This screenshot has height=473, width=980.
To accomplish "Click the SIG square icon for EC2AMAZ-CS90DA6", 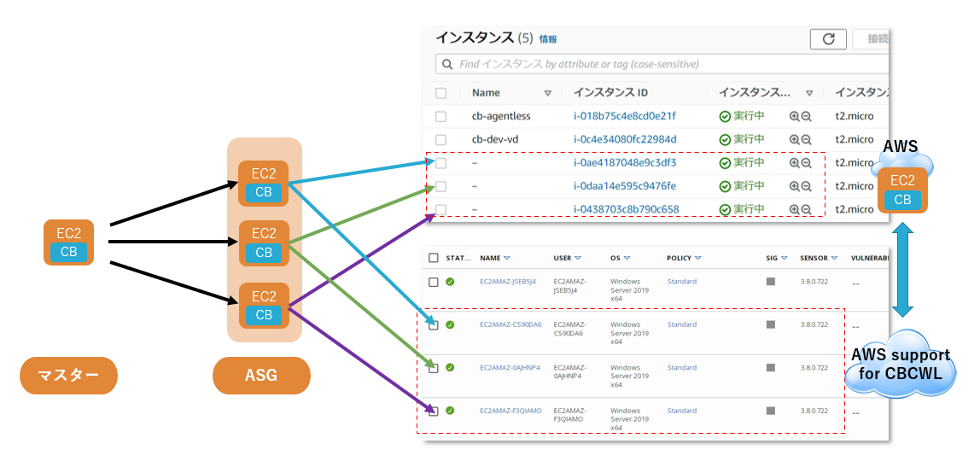I will pos(771,325).
